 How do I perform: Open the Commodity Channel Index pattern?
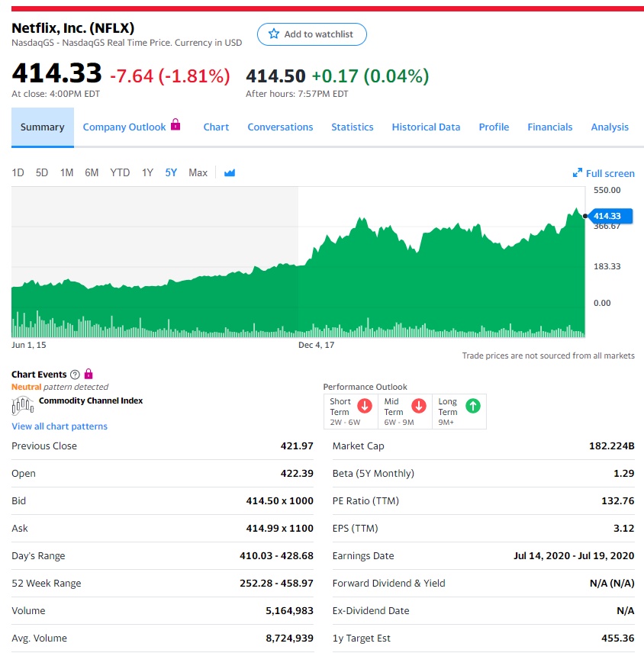[91, 400]
